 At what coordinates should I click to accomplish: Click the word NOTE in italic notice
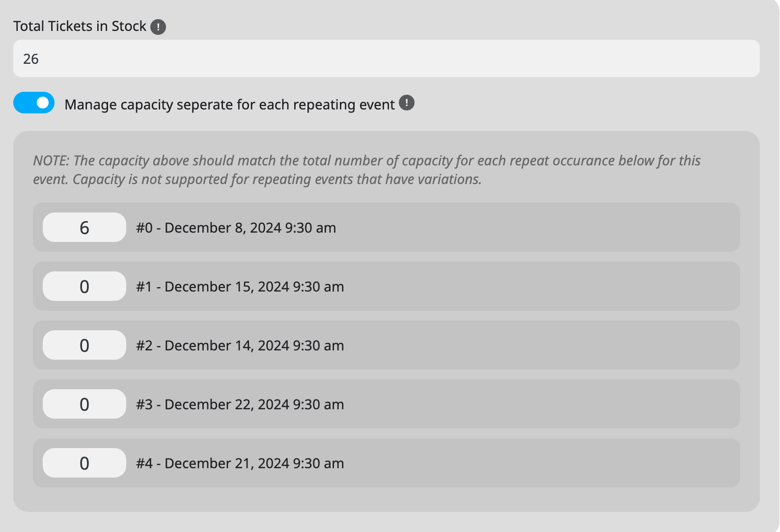(51, 160)
